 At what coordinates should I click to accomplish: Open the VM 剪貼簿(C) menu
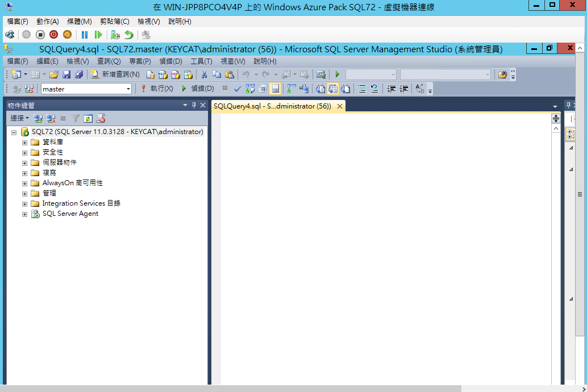[115, 22]
